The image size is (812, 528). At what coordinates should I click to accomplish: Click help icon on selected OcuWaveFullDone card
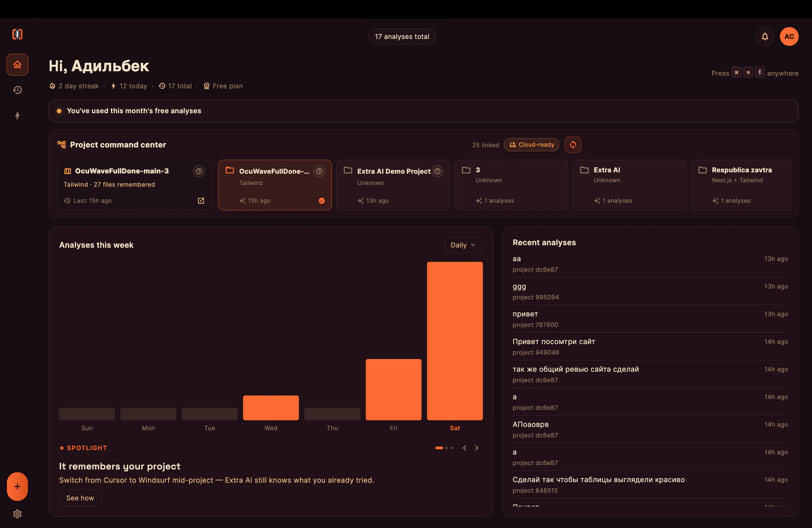tap(319, 171)
